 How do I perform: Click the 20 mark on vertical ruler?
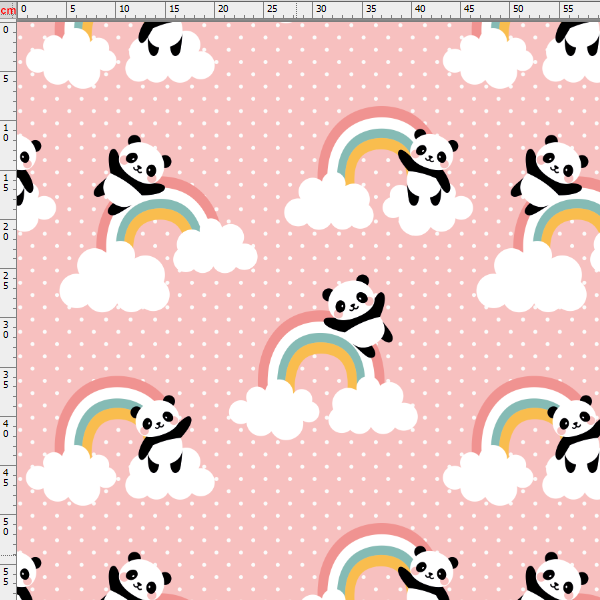6,232
